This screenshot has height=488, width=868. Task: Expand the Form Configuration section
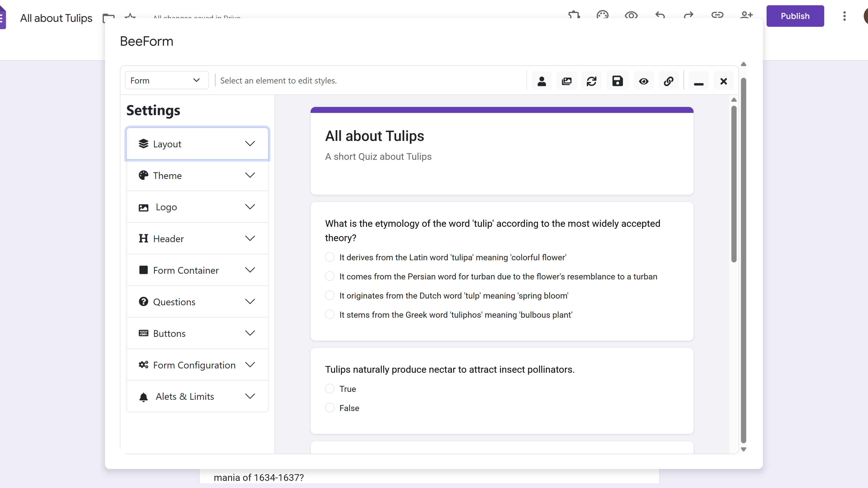tap(197, 365)
